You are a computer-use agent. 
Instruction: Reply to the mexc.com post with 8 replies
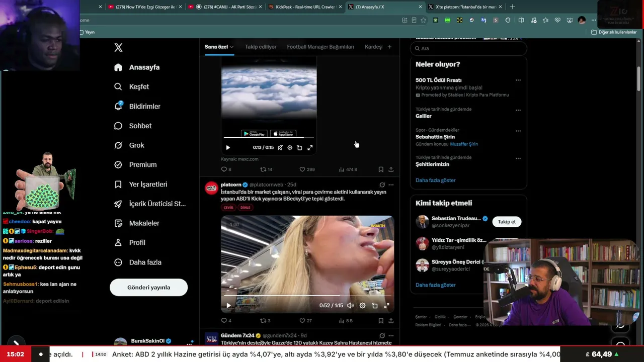(x=224, y=169)
